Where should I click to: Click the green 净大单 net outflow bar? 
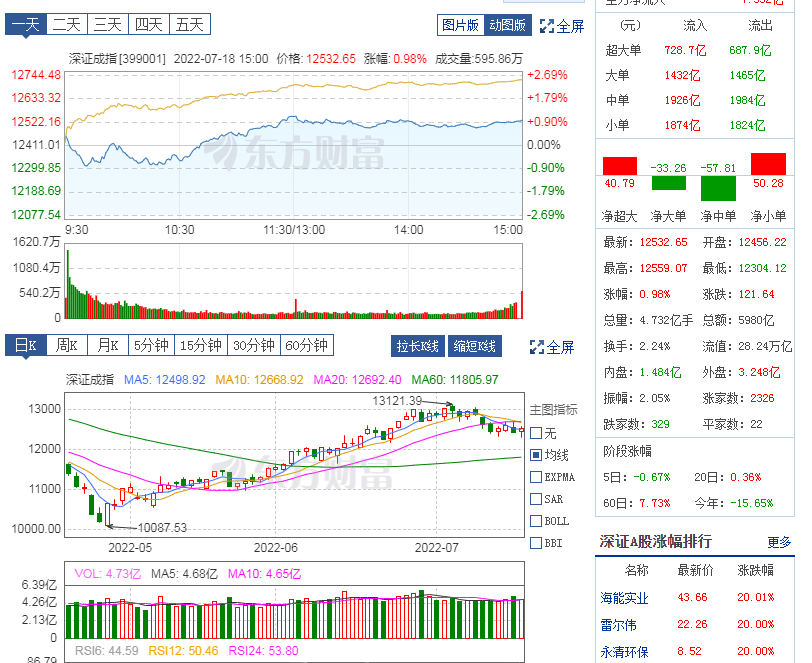(x=669, y=183)
